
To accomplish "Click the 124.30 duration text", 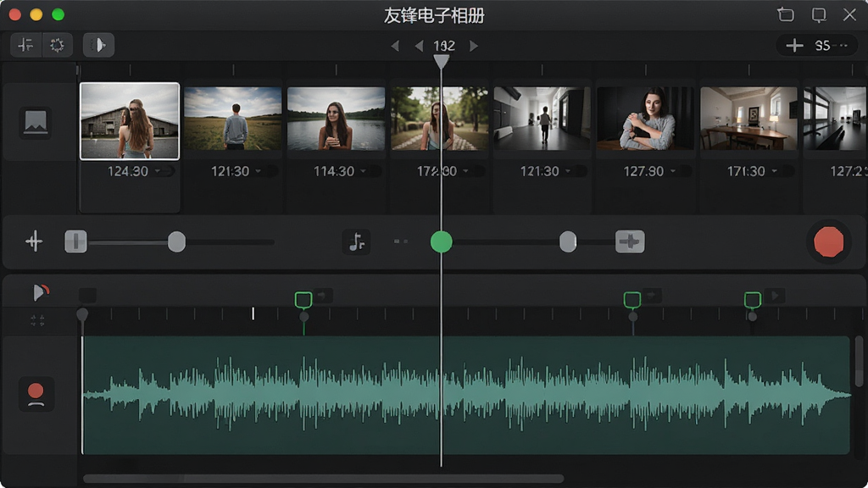I will tap(128, 171).
